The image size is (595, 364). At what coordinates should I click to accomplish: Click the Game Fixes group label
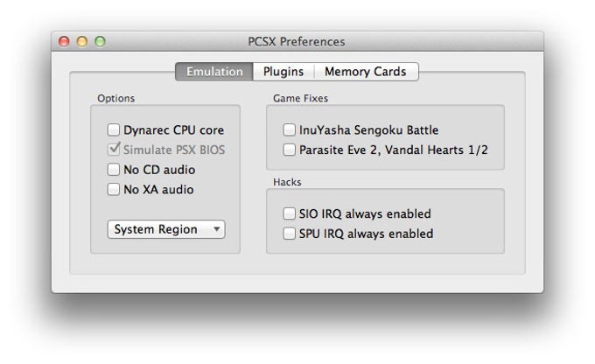coord(300,98)
